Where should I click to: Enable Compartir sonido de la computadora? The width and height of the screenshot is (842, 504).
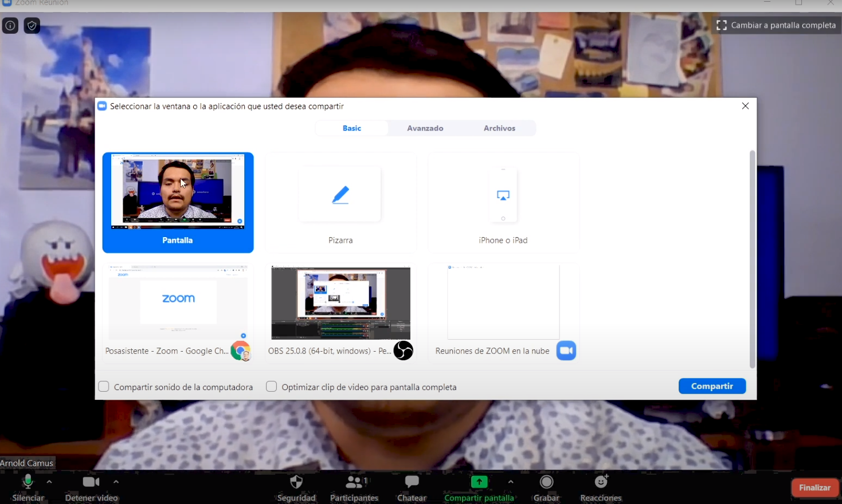pyautogui.click(x=104, y=387)
